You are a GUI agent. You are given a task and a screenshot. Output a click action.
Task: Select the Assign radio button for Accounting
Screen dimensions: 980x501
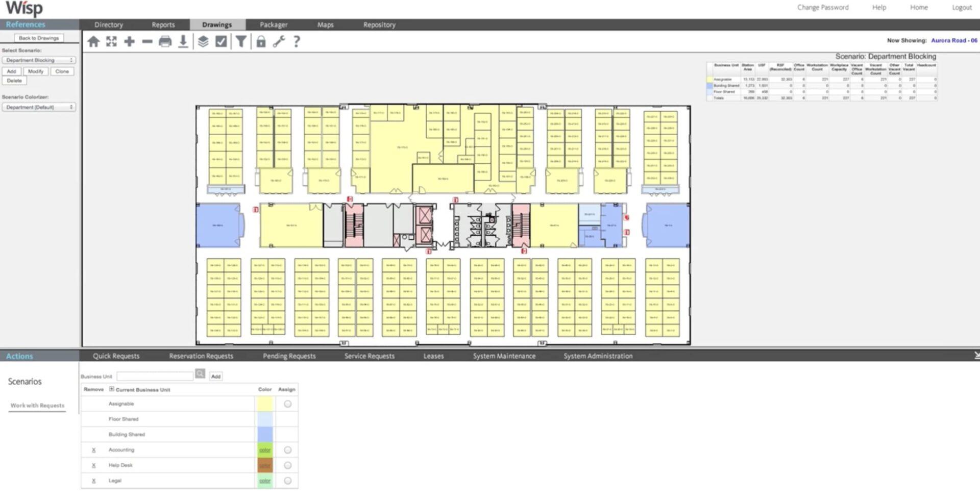[287, 450]
